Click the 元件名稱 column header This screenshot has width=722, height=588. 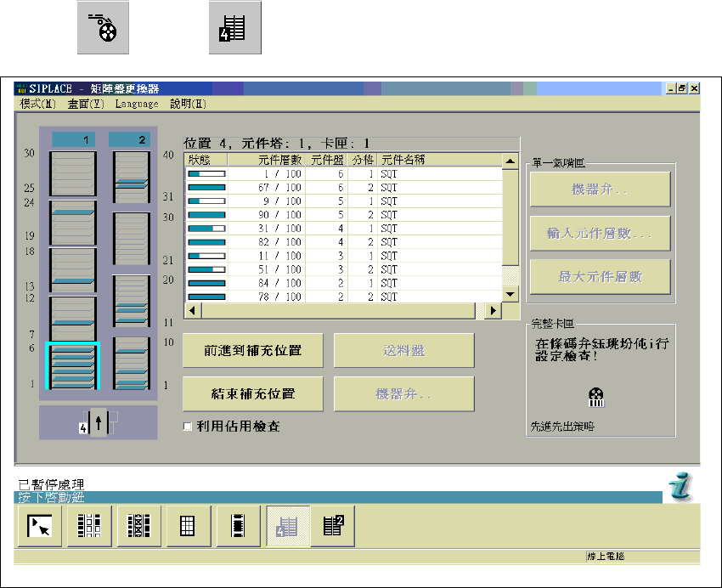coord(439,160)
